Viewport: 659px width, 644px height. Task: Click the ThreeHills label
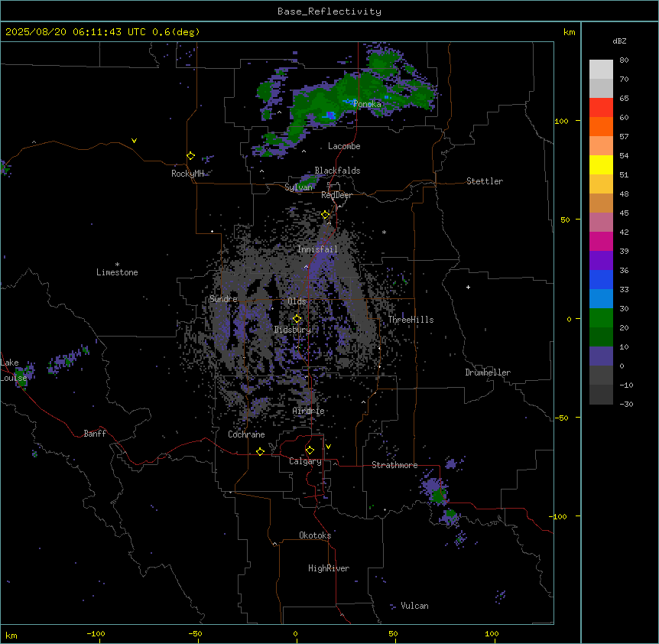coord(411,320)
